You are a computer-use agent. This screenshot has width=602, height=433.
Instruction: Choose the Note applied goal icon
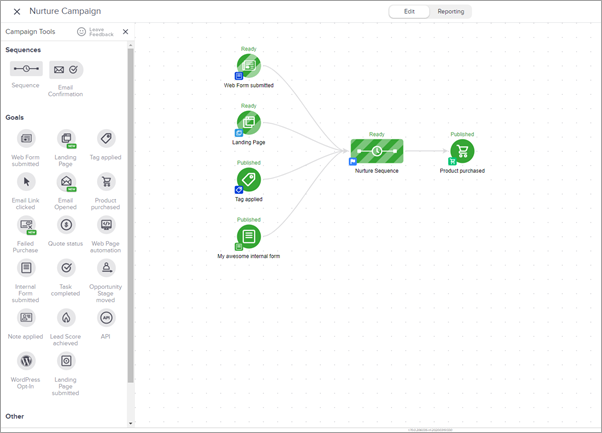(26, 317)
